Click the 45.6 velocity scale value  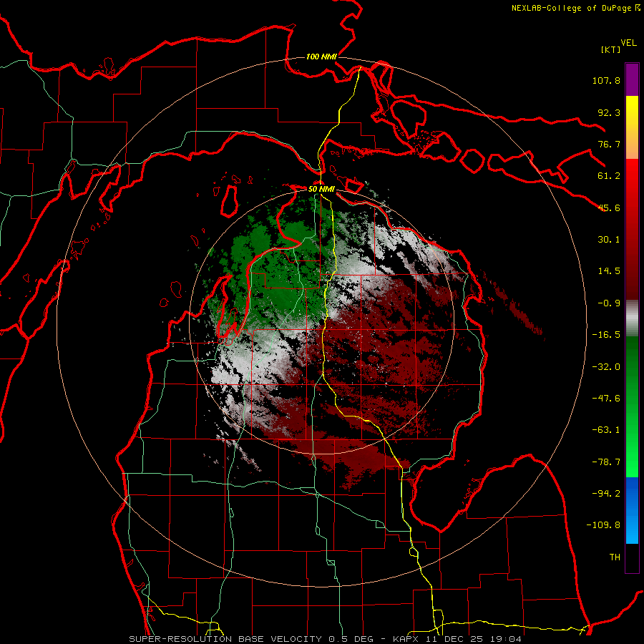pos(609,208)
